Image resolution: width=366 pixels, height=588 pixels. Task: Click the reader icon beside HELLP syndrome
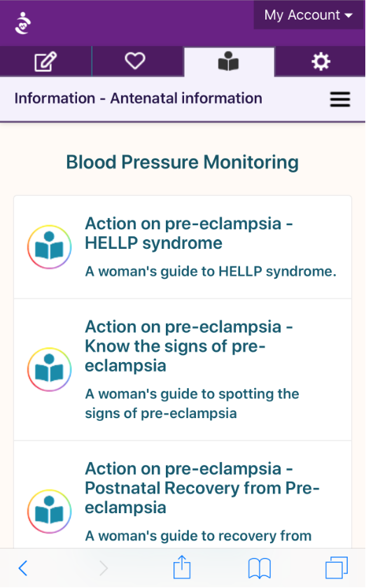(49, 247)
